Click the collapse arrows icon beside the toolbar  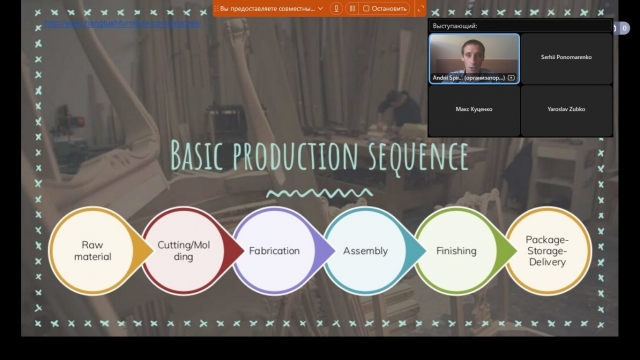421,8
